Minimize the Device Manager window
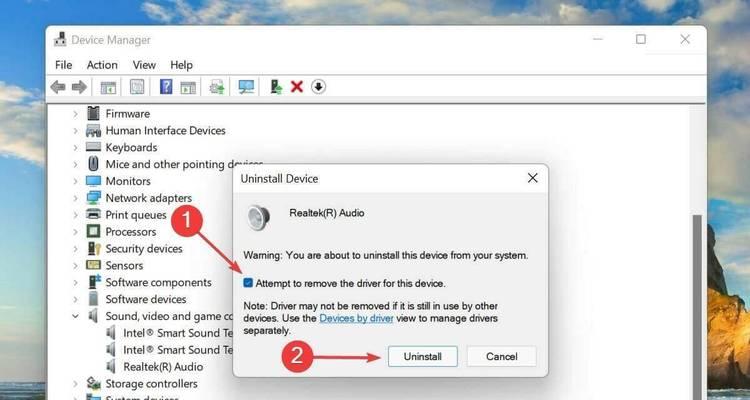Viewport: 750px width, 400px height. 597,39
